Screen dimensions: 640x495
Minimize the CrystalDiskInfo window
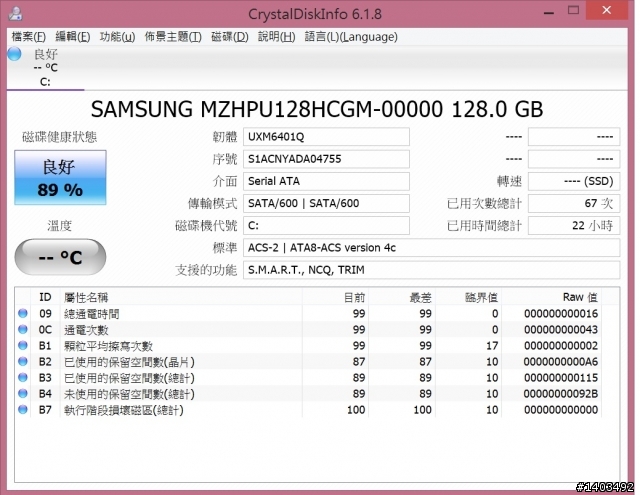click(549, 12)
